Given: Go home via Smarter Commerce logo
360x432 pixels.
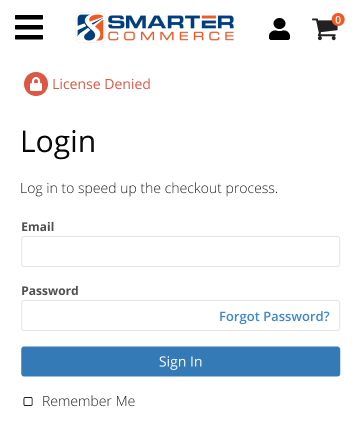Looking at the screenshot, I should pos(155,27).
